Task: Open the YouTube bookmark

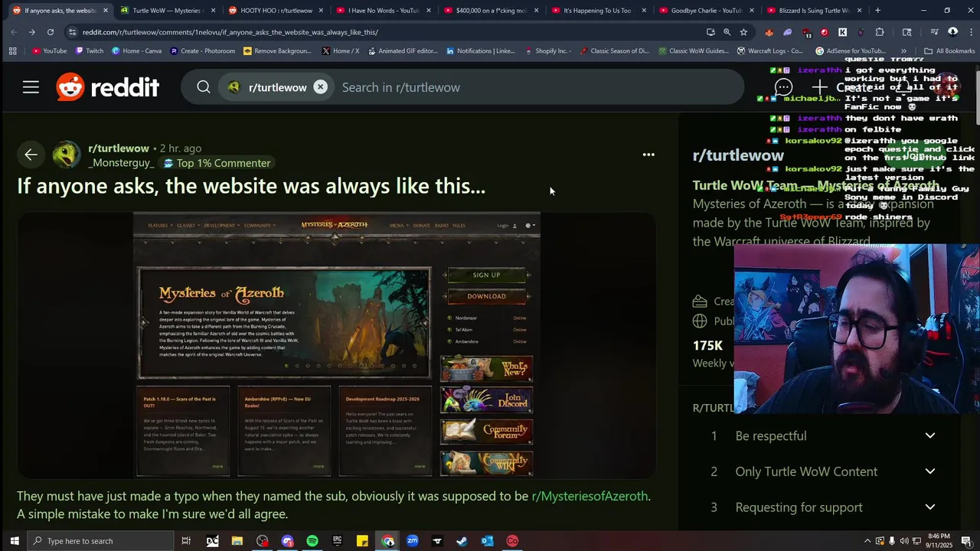Action: pos(49,51)
